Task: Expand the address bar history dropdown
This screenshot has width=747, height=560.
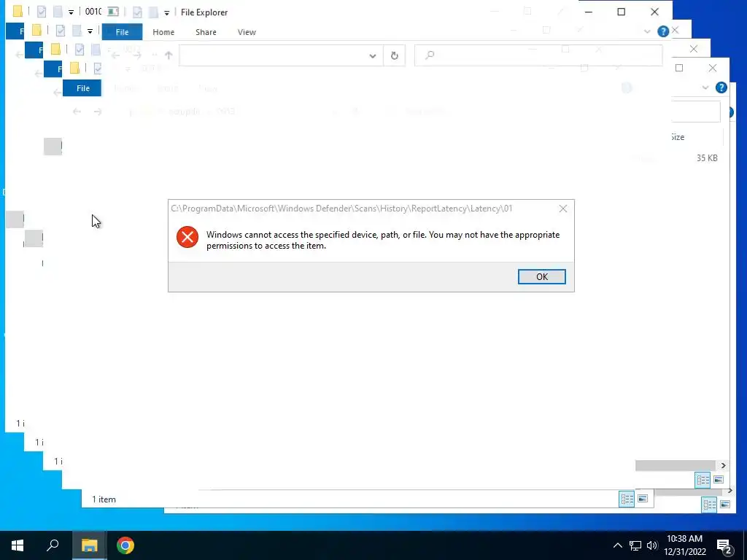Action: [373, 55]
